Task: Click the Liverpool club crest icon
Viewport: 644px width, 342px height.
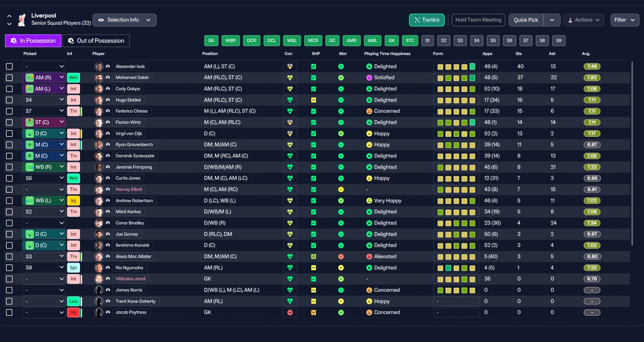Action: pyautogui.click(x=22, y=20)
